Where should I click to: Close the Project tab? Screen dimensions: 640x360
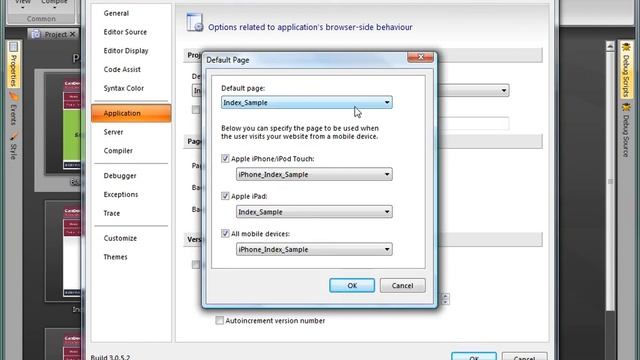(73, 34)
